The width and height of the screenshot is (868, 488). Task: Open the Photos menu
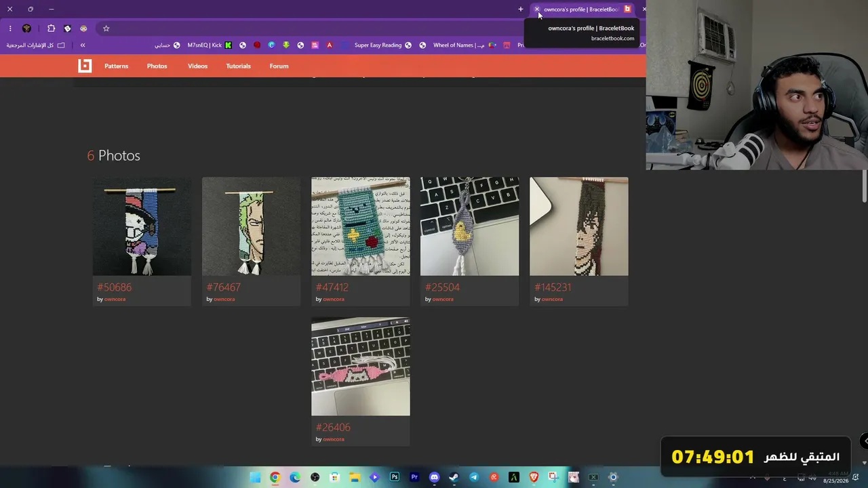pos(157,66)
